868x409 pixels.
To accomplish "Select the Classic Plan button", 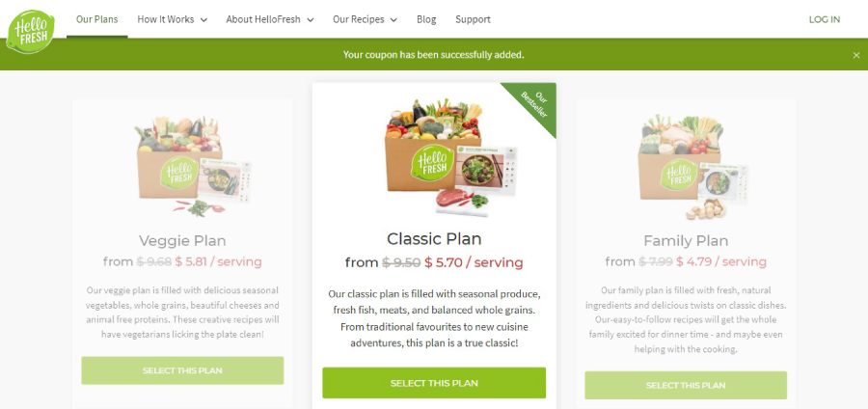I will tap(434, 383).
